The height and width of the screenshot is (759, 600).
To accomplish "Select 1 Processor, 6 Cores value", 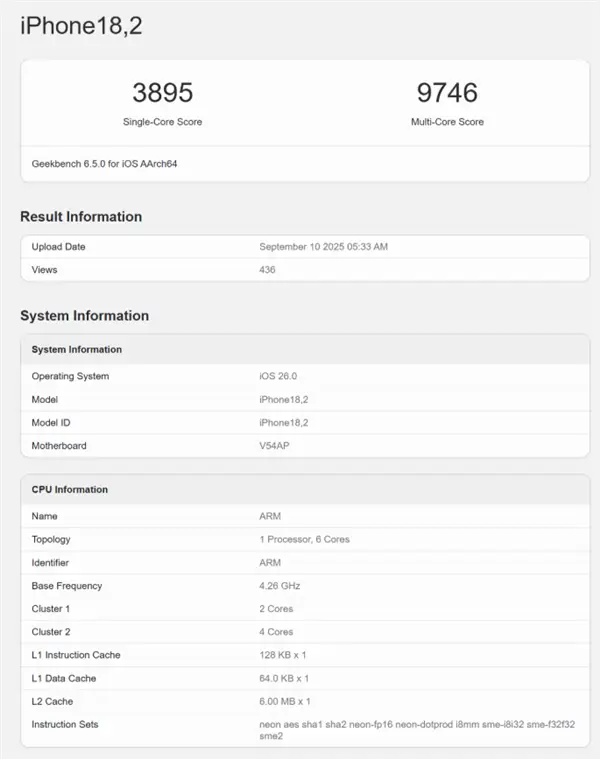I will (304, 539).
